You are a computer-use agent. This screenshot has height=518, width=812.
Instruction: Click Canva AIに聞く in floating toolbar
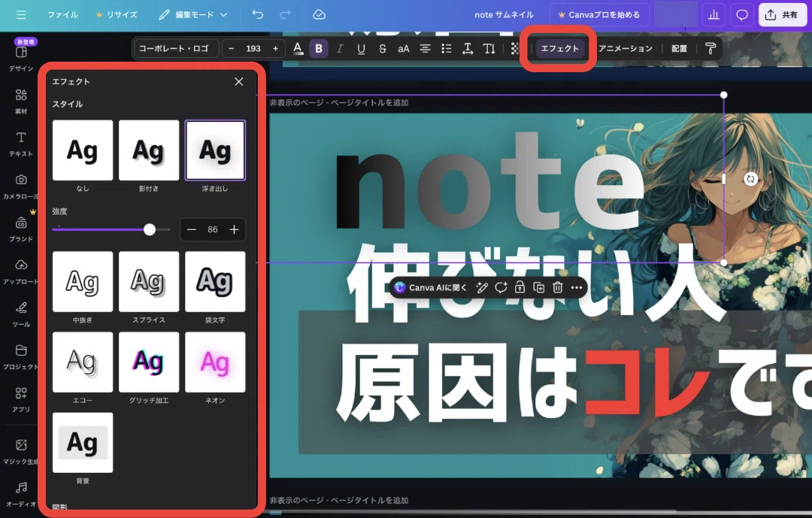tap(430, 287)
